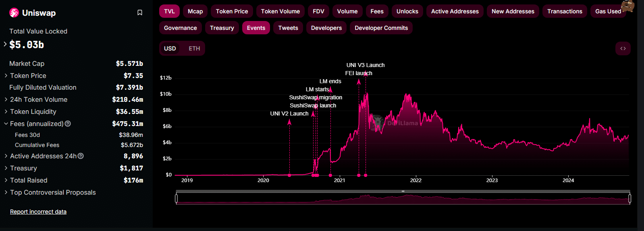Enable the Transactions chart metric
The image size is (644, 231).
pyautogui.click(x=565, y=11)
